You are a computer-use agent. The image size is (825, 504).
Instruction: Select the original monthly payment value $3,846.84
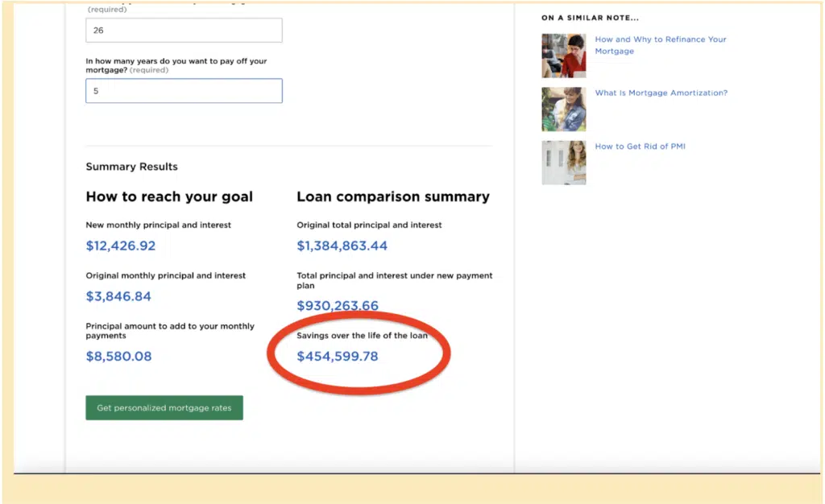(x=118, y=296)
